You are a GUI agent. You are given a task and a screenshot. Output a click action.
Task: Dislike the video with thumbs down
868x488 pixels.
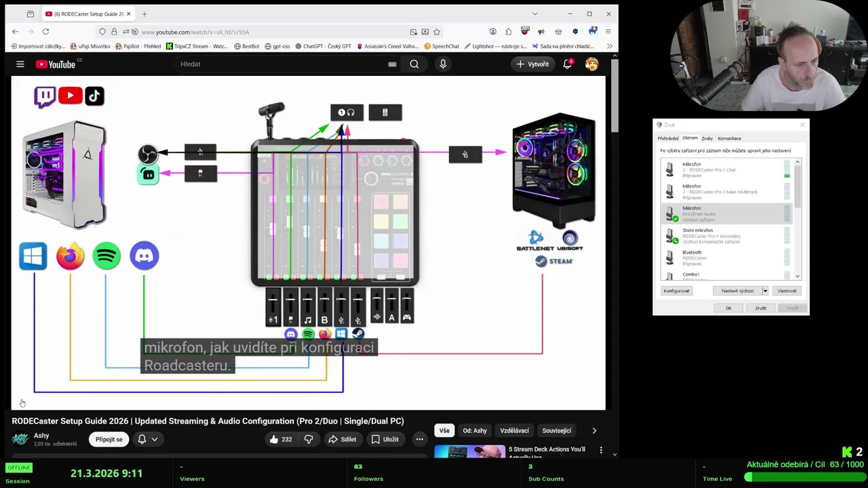pos(309,439)
